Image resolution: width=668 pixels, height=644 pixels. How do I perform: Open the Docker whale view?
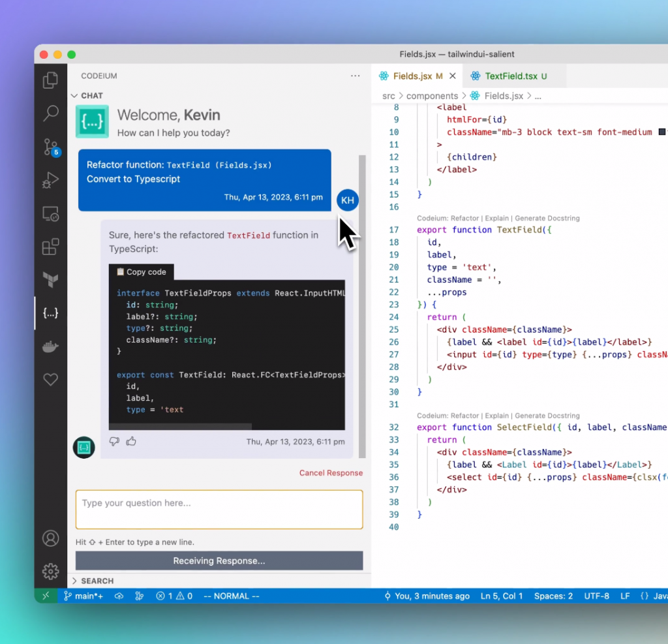(50, 346)
